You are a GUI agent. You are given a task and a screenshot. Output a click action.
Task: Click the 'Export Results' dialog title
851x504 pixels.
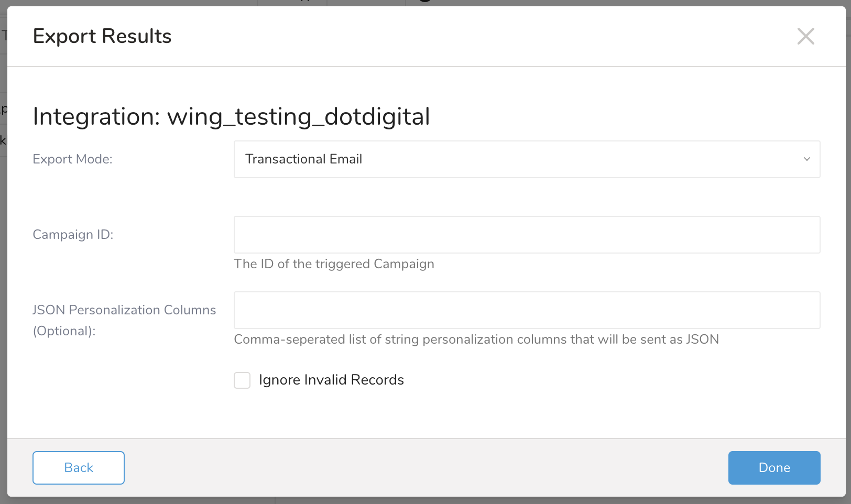102,36
